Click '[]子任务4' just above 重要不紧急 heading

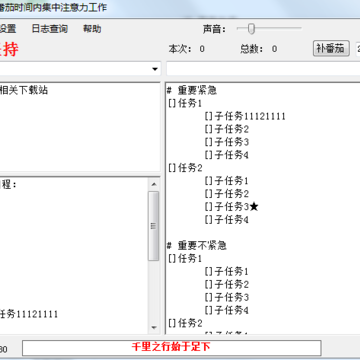pos(226,220)
